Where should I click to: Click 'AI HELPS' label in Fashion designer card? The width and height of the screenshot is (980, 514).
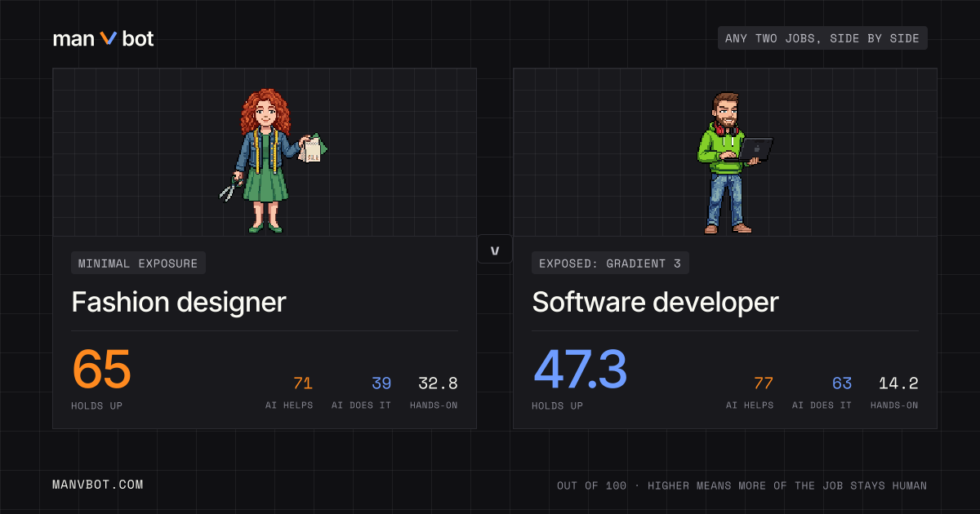pos(289,405)
